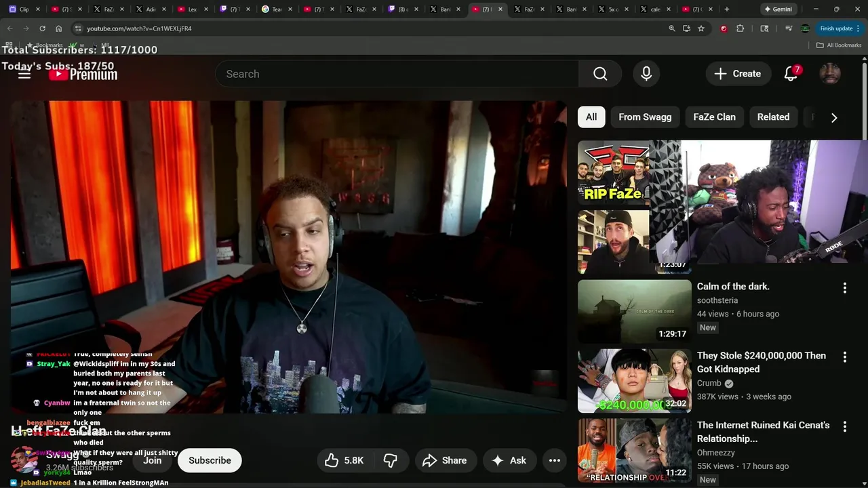Open Gemini in Chrome
This screenshot has height=488, width=868.
[x=777, y=9]
